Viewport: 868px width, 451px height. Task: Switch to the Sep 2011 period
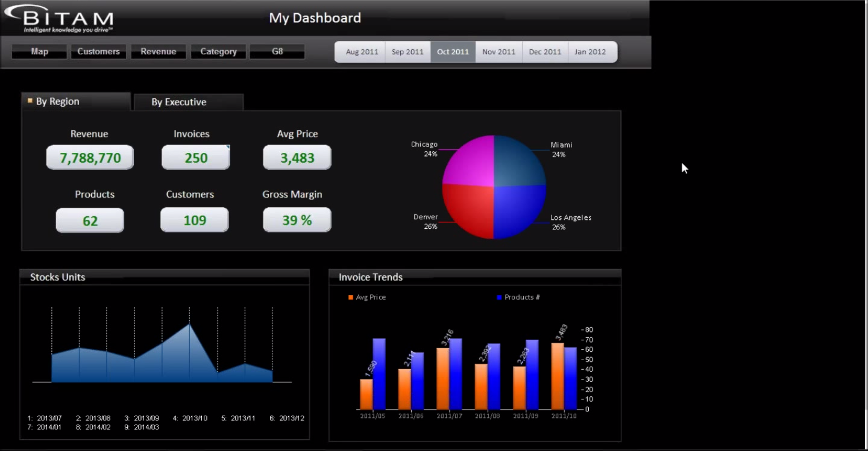click(x=407, y=52)
